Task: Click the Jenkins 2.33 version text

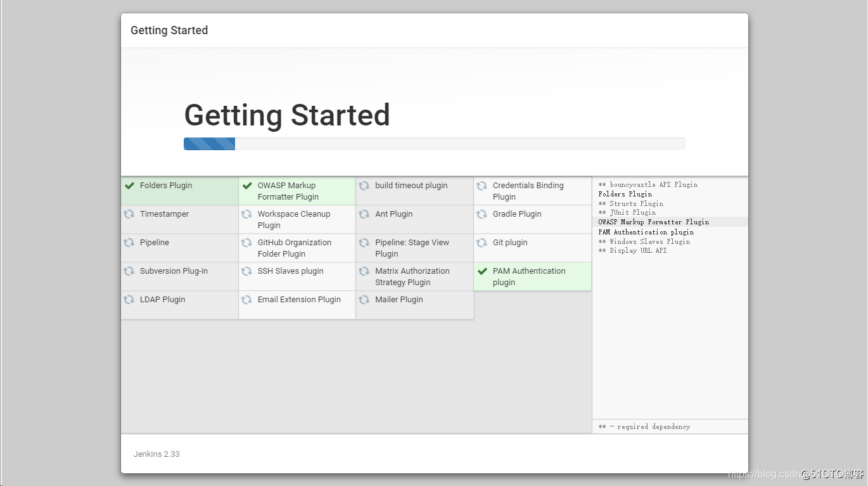Action: 156,454
